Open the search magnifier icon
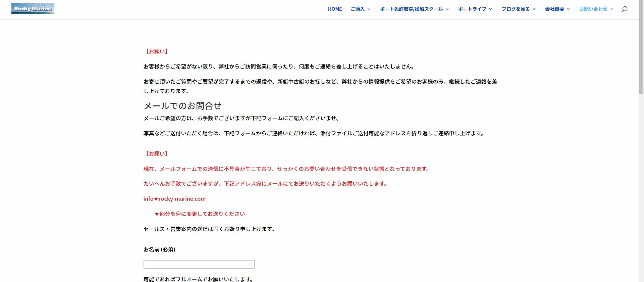Screen dimensions: 644x282 click(624, 9)
